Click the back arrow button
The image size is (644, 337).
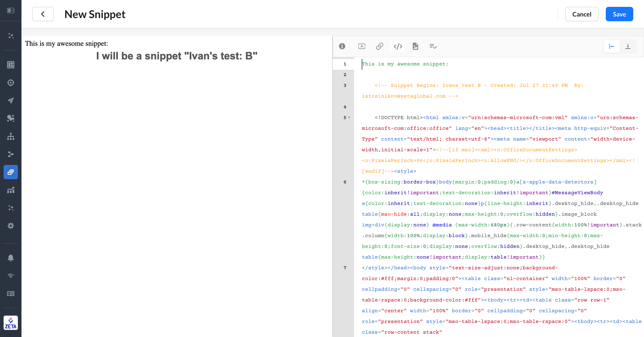(x=43, y=14)
